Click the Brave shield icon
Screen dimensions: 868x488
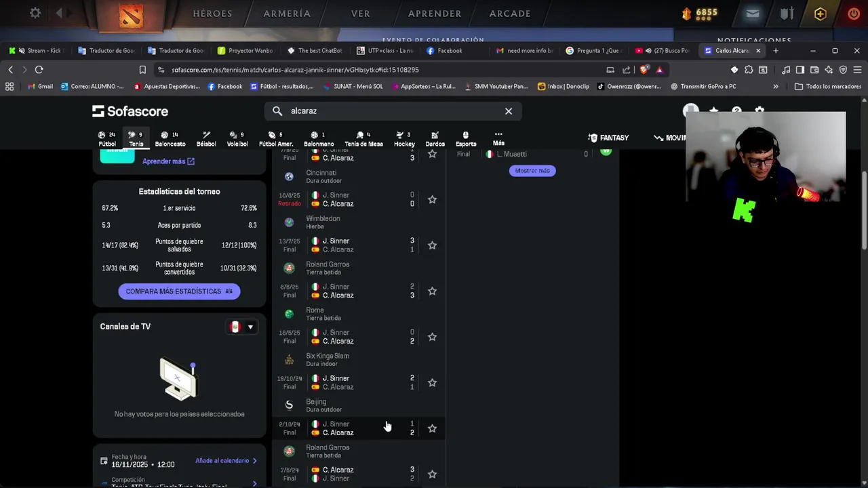click(x=644, y=70)
